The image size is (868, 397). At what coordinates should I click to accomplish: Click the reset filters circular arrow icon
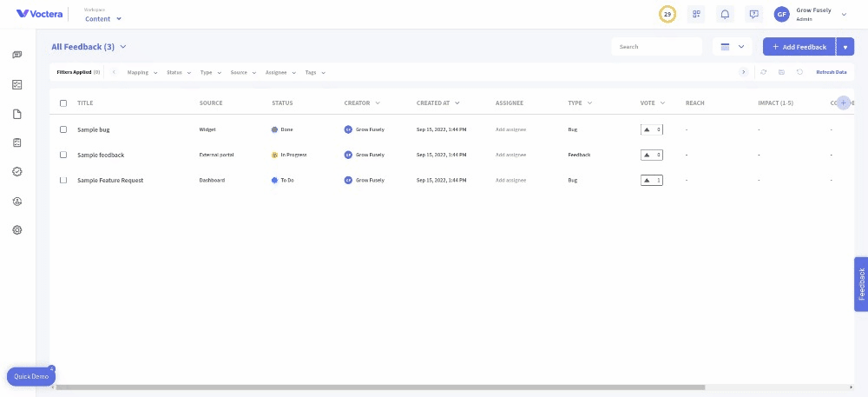(799, 72)
